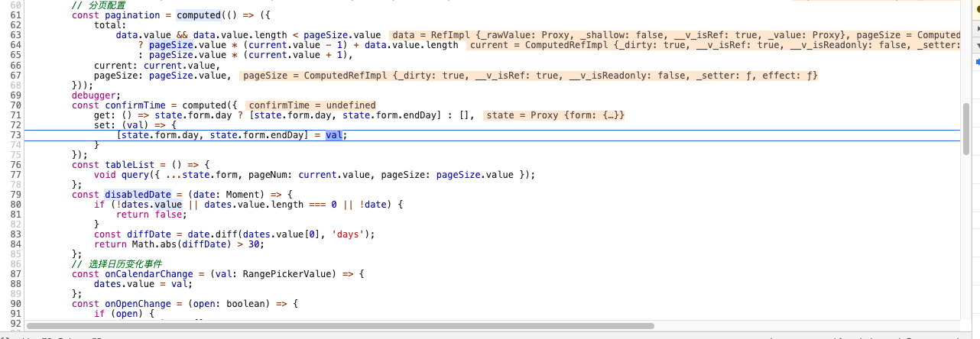The width and height of the screenshot is (980, 339).
Task: Click the 'state = Proxy {form: {…}}' inline hint
Action: tap(555, 115)
